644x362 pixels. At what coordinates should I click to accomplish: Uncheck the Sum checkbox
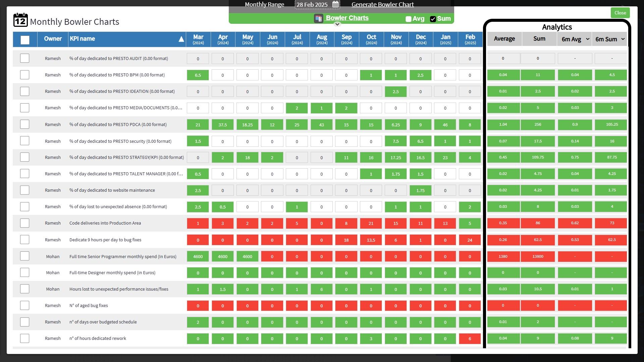[x=433, y=19]
